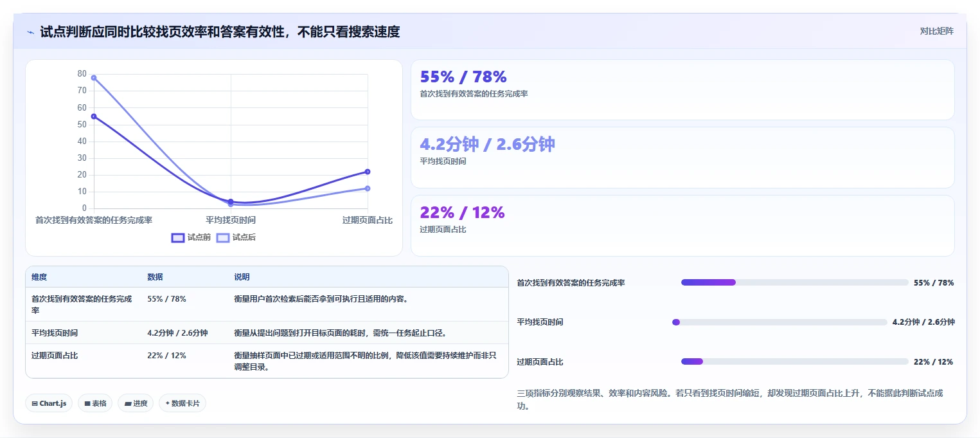The height and width of the screenshot is (438, 980).
Task: Open the 22% / 12% data card
Action: point(682,226)
